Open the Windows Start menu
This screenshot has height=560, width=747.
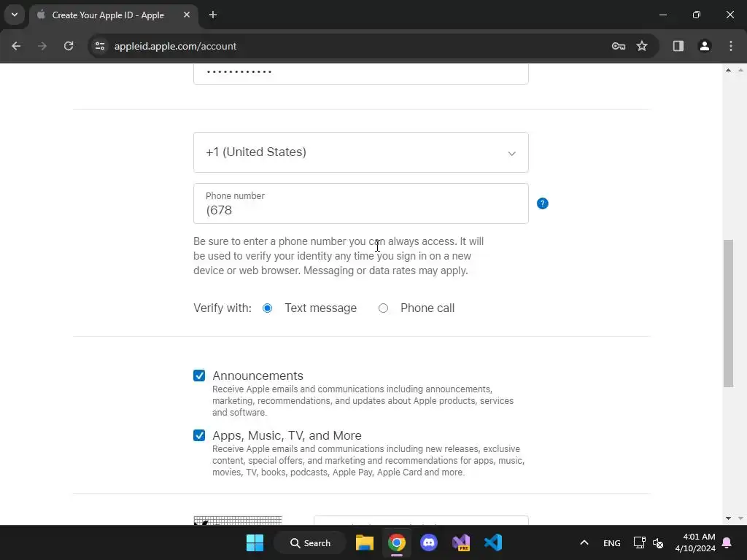[255, 542]
